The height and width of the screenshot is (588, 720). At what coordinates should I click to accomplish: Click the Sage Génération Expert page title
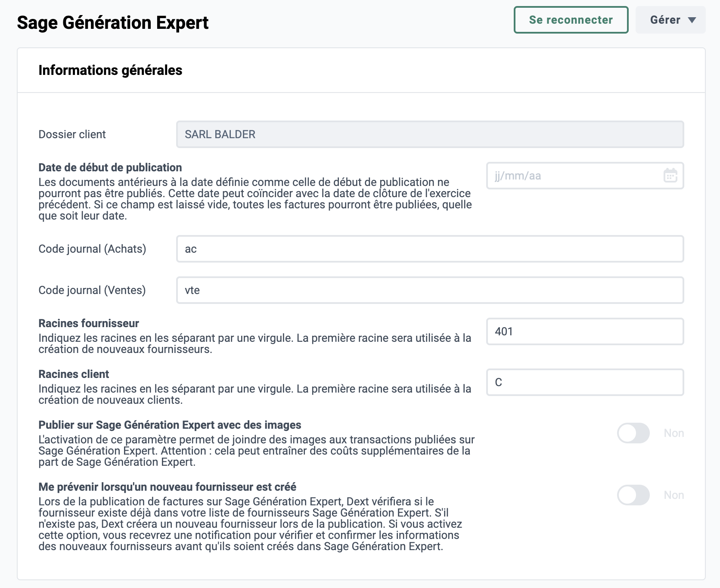(113, 22)
